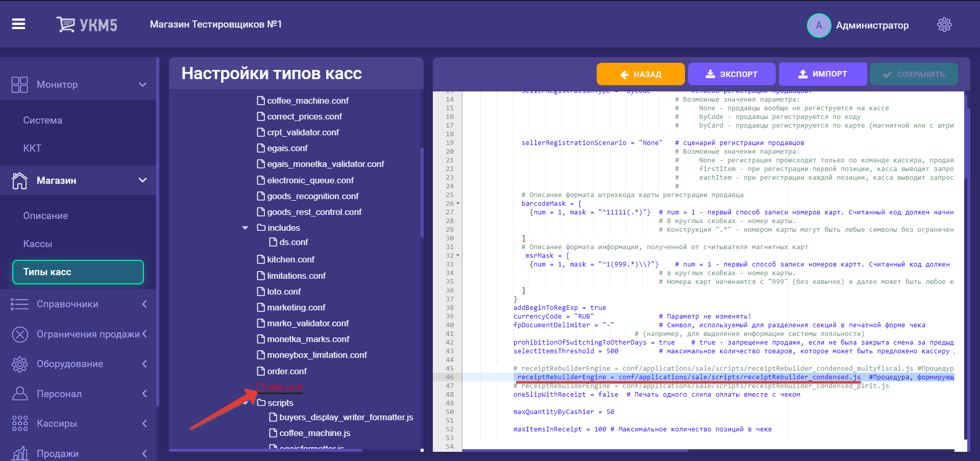Image resolution: width=980 pixels, height=461 pixels.
Task: Open the Монитор menu label
Action: coord(57,85)
